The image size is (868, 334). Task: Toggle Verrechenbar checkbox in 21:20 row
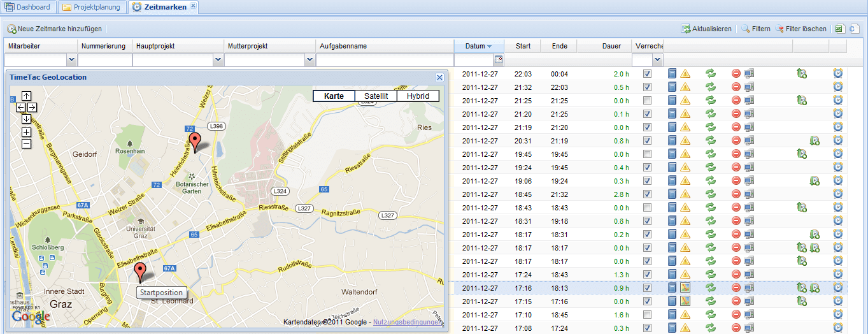[648, 114]
